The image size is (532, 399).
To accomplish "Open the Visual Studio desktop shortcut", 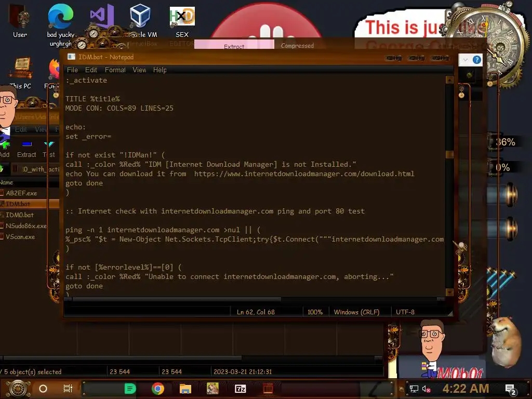I will (101, 16).
